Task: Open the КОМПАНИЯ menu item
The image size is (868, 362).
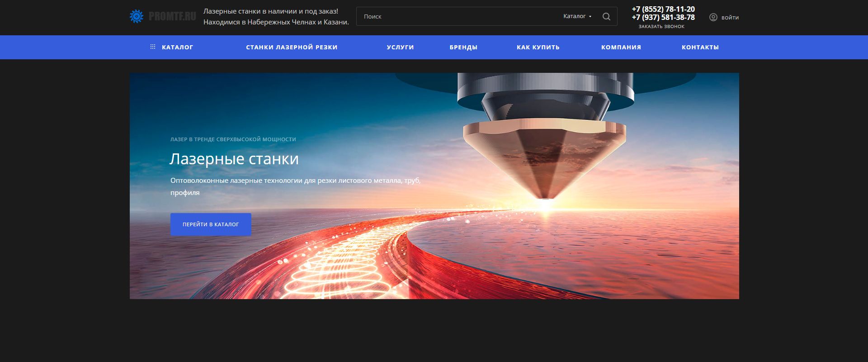Action: (x=621, y=47)
